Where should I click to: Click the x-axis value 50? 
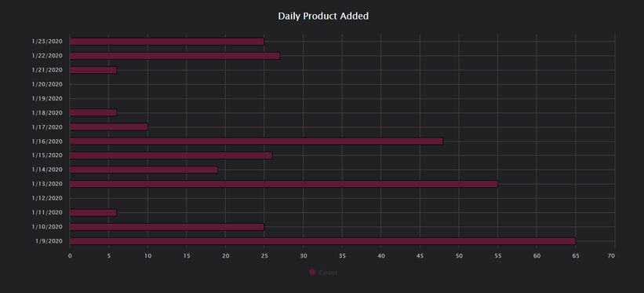click(459, 256)
